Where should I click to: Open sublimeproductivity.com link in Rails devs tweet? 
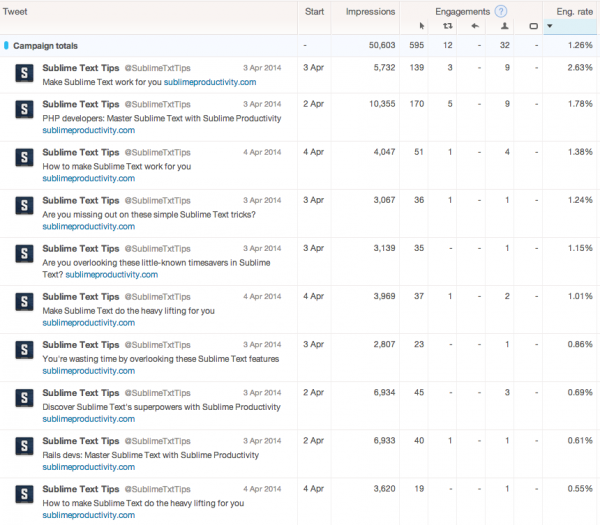click(x=88, y=467)
